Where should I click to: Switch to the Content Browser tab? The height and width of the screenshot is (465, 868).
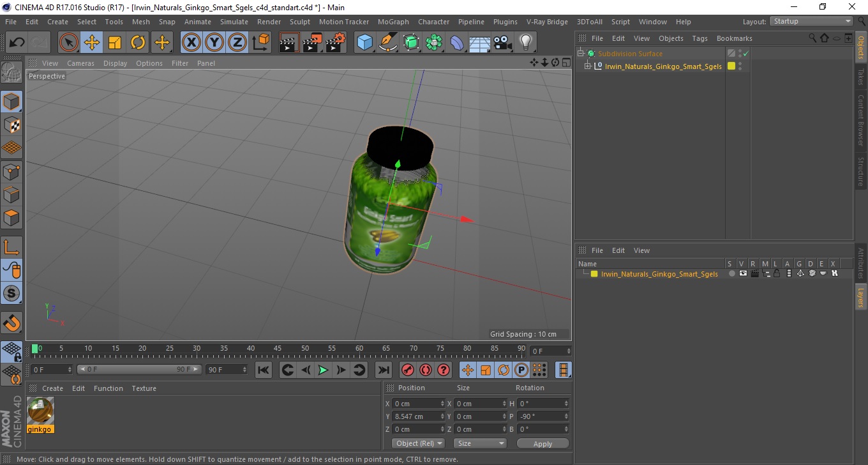pyautogui.click(x=860, y=120)
